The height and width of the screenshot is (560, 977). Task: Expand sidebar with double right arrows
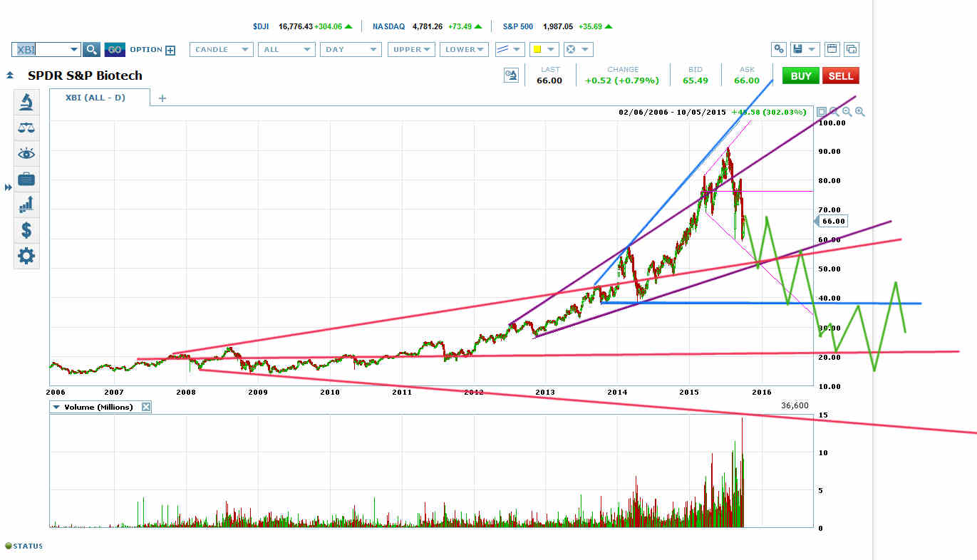8,187
